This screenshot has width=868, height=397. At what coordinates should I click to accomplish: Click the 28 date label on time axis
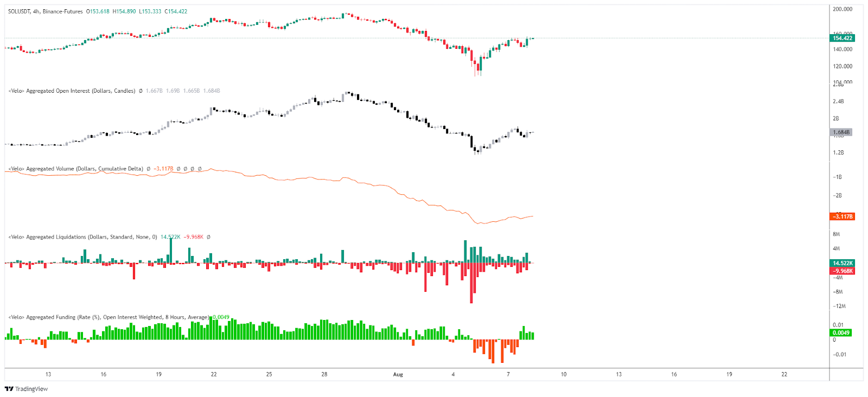(324, 374)
